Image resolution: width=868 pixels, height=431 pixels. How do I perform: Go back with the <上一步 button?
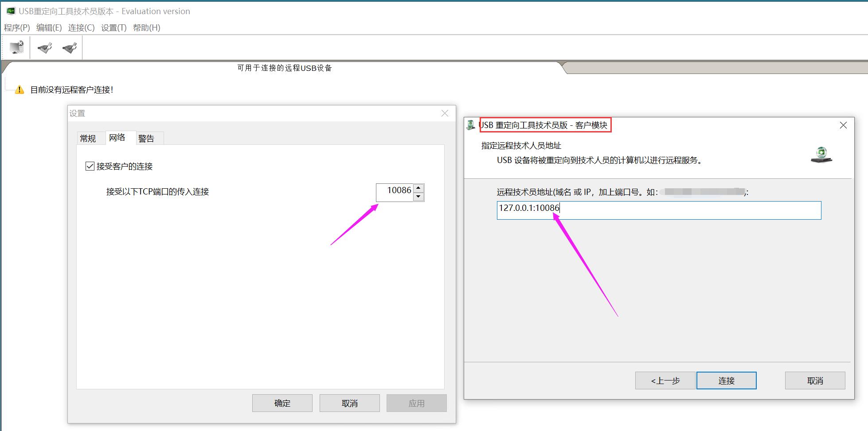coord(665,381)
